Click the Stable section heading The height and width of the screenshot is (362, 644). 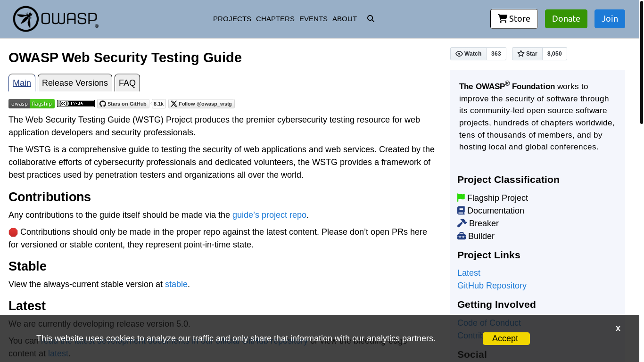(x=27, y=266)
